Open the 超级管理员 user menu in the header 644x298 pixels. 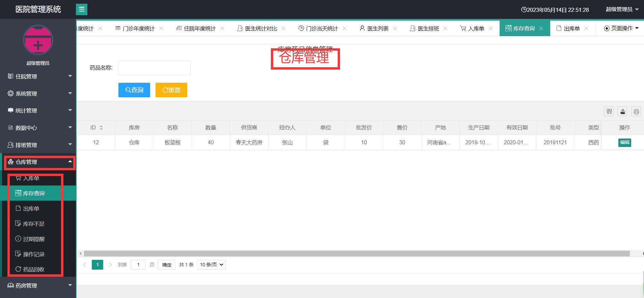pyautogui.click(x=622, y=9)
